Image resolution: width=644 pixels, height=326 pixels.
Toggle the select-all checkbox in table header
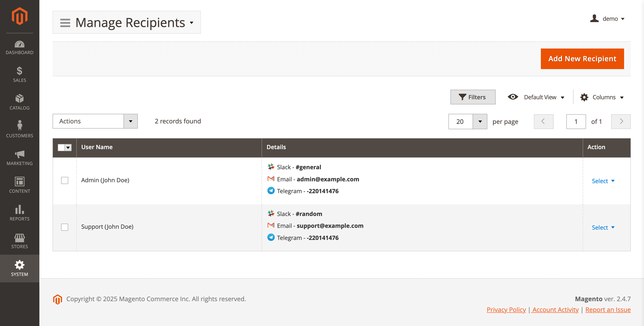pyautogui.click(x=62, y=148)
